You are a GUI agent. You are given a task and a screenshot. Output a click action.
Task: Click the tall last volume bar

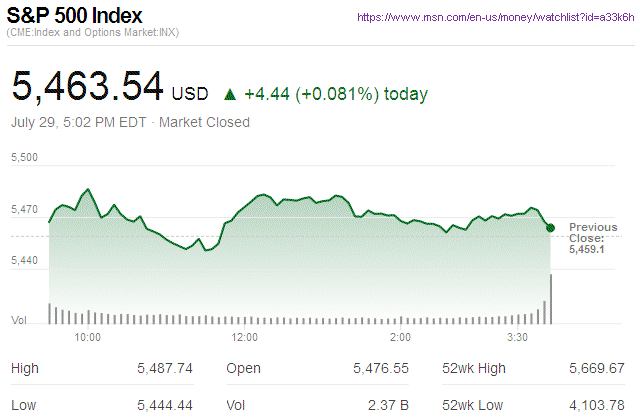pyautogui.click(x=550, y=298)
